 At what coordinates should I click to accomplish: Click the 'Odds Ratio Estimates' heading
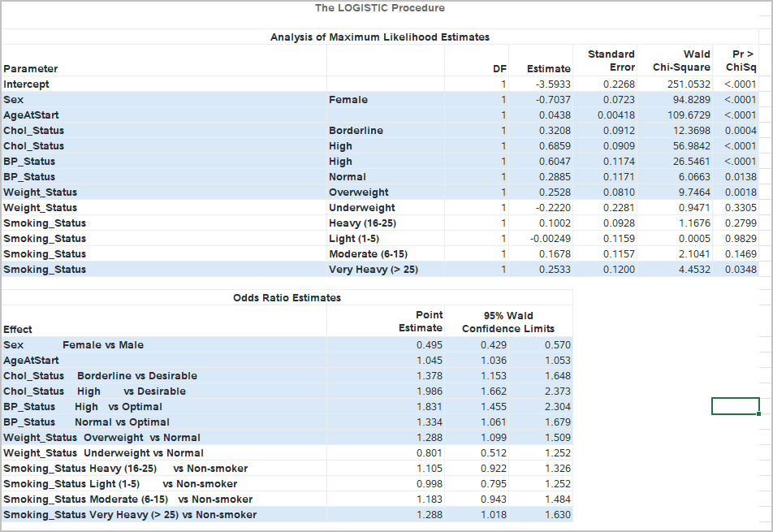287,298
